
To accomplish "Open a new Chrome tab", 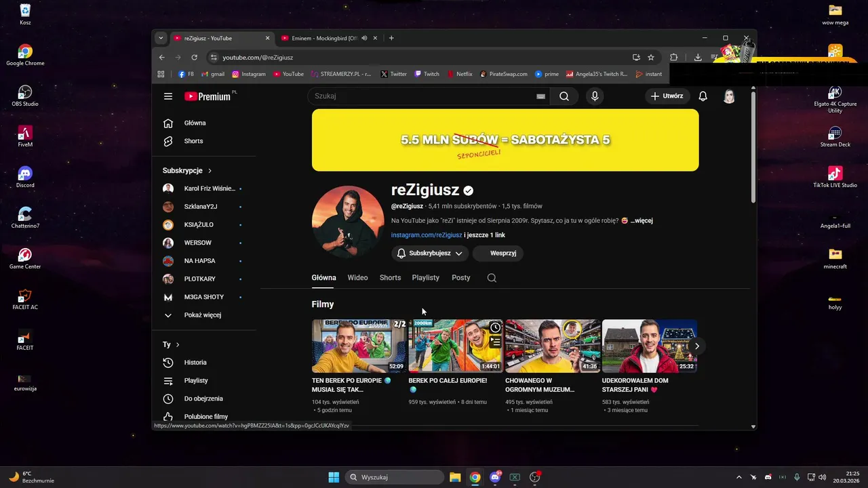I will (391, 38).
